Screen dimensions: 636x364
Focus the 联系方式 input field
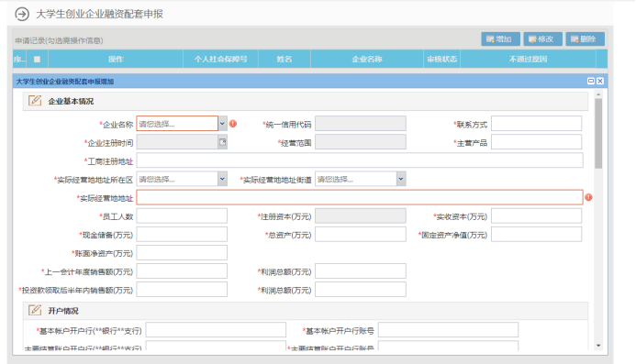[x=536, y=124]
